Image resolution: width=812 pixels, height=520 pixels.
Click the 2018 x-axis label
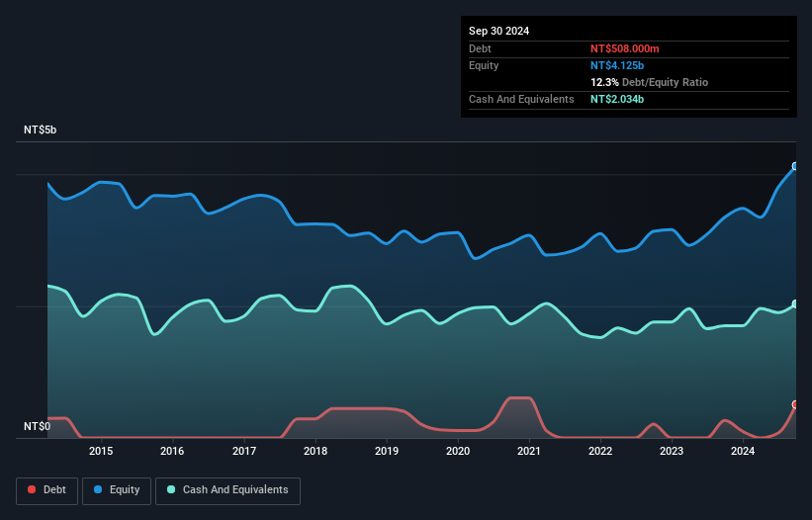click(316, 451)
